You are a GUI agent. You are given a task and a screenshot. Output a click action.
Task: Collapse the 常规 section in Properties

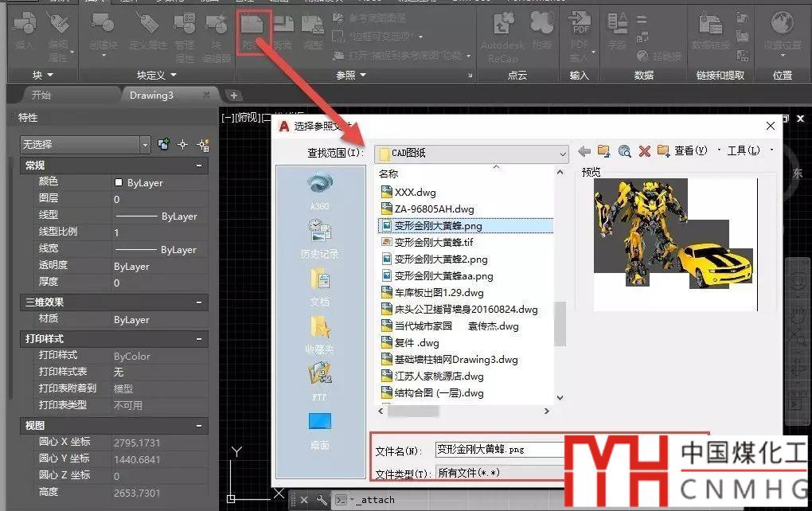pos(198,166)
